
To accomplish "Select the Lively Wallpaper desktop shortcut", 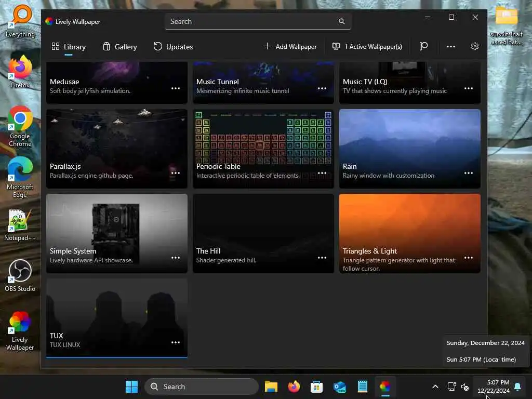I will click(x=20, y=331).
